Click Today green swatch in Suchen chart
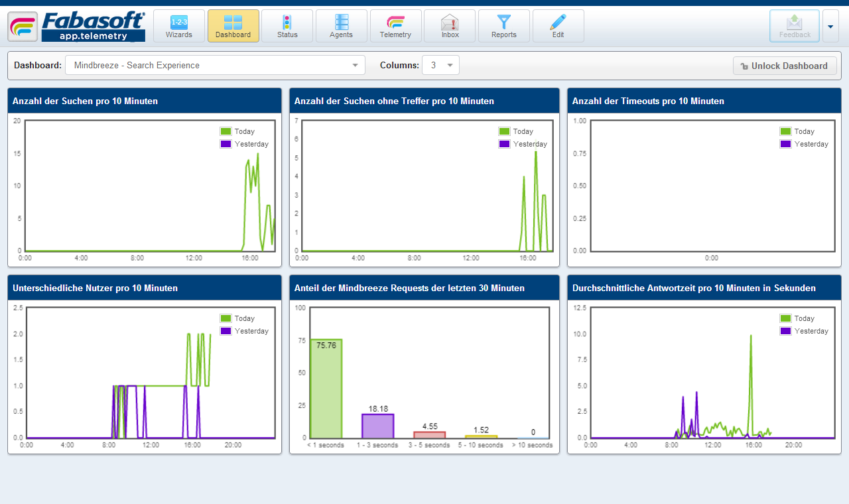This screenshot has width=849, height=504. 226,131
